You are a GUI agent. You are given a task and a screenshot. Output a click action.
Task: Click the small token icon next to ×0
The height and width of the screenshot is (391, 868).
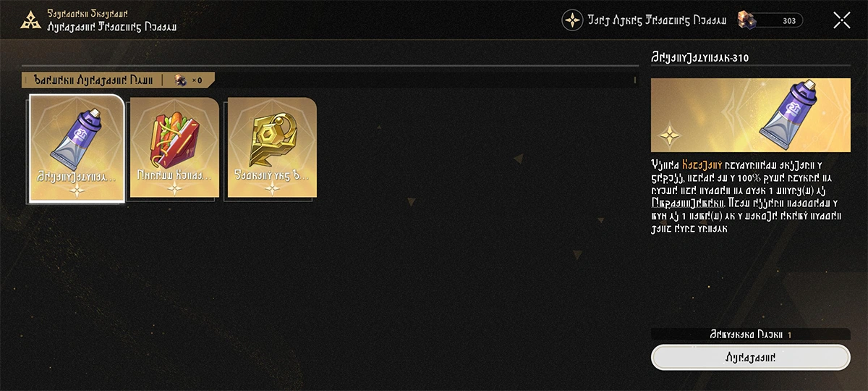(182, 80)
